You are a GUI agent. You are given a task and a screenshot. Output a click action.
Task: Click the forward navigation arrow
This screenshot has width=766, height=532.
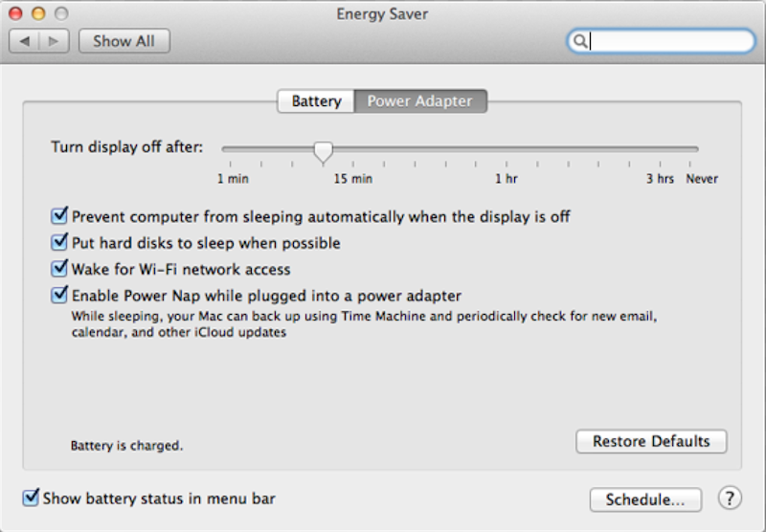click(x=53, y=41)
